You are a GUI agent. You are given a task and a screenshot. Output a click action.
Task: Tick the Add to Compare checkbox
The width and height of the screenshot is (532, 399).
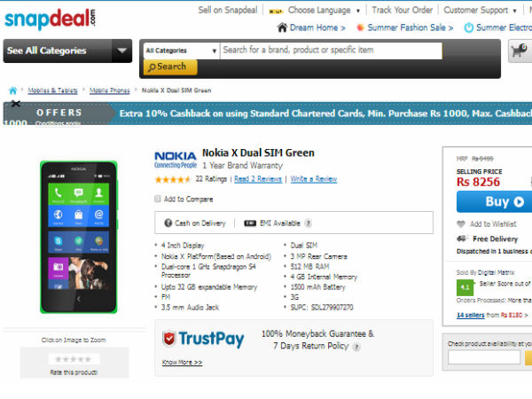[158, 199]
